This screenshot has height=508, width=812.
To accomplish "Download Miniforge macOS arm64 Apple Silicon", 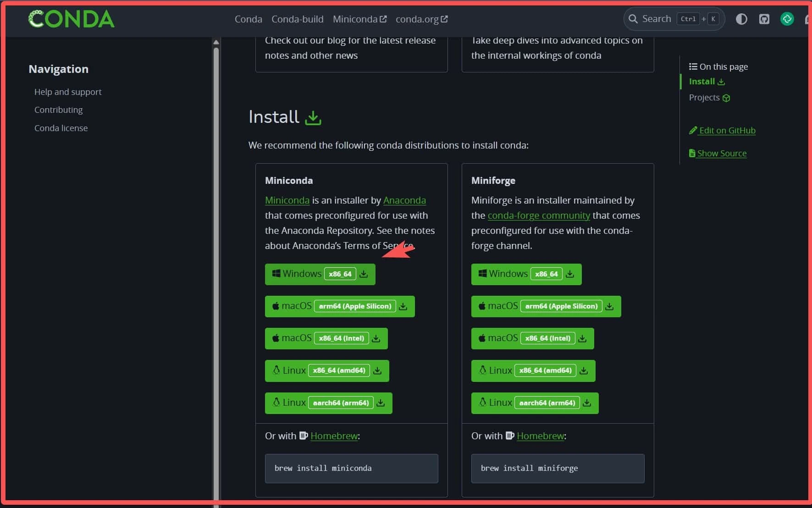I will click(x=546, y=306).
